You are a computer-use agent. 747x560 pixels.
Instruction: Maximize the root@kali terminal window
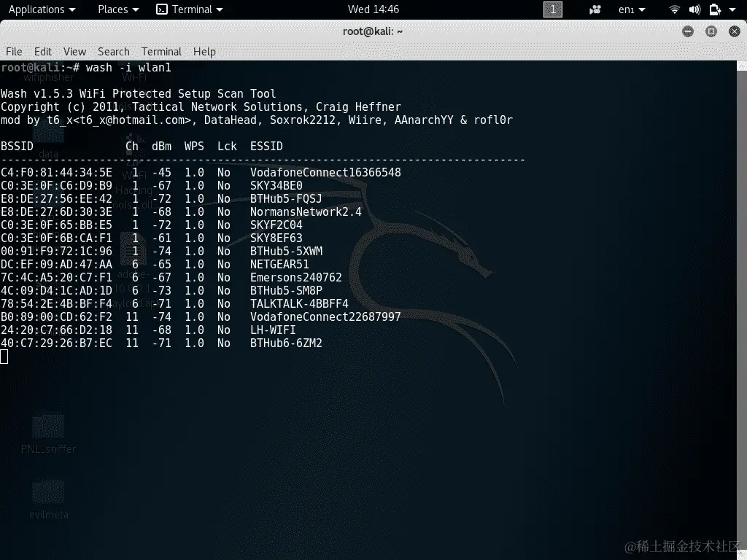tap(711, 31)
